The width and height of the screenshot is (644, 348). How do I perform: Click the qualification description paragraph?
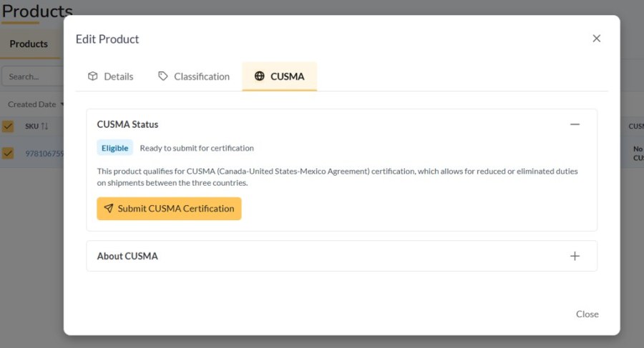[x=337, y=177]
